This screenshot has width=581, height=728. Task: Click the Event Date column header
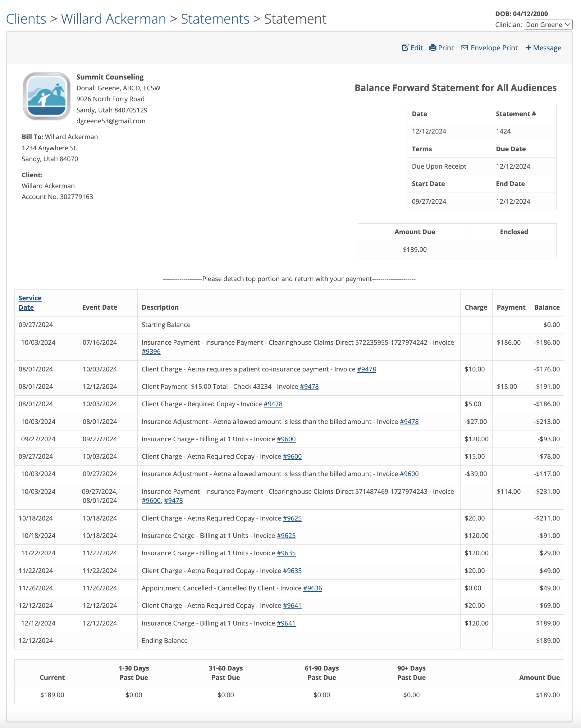click(x=100, y=307)
